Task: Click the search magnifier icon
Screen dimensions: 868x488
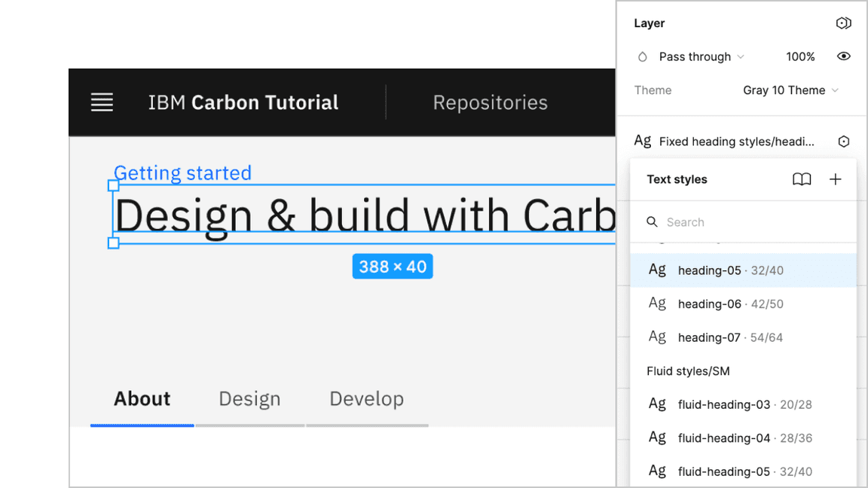Action: [653, 222]
